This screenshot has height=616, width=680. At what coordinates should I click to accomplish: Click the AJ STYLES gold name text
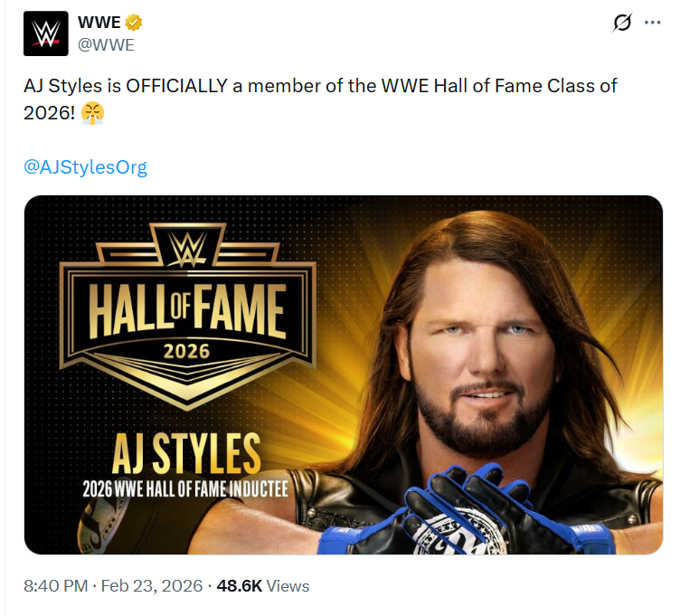[x=187, y=453]
